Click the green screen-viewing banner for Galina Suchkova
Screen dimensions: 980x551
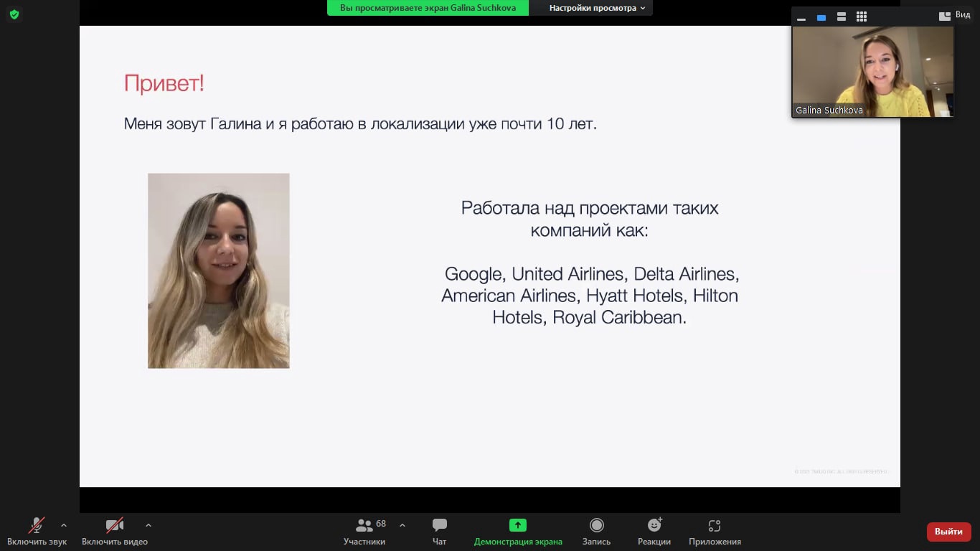(x=428, y=8)
